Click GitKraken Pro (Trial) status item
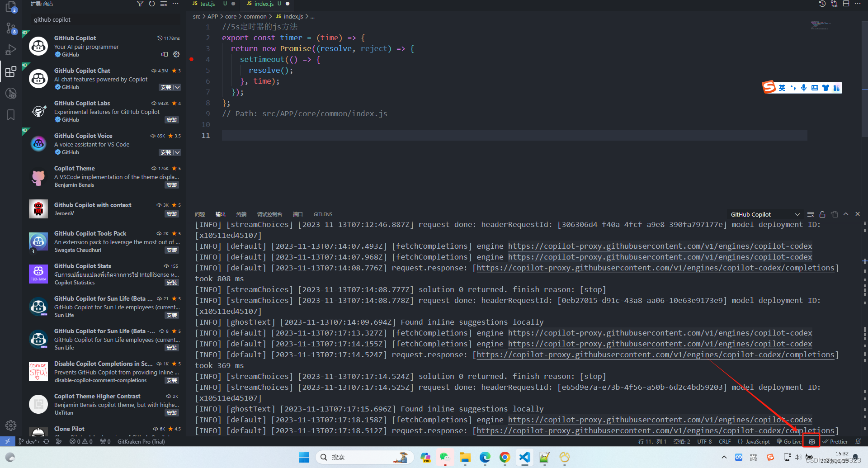The width and height of the screenshot is (868, 468). pos(141,441)
